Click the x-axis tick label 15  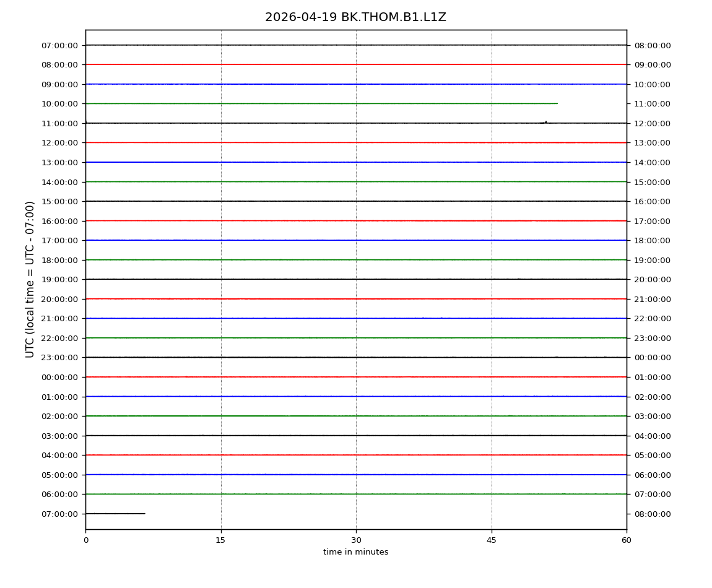(x=220, y=540)
